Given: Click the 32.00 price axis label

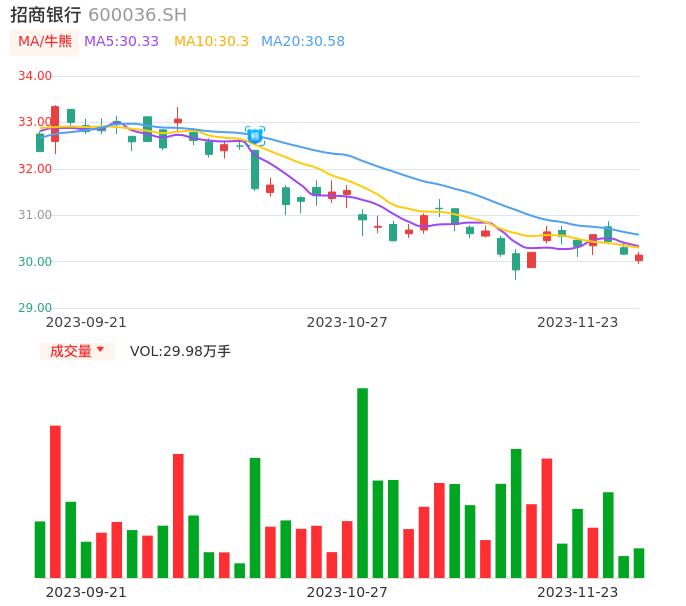Looking at the screenshot, I should point(35,169).
